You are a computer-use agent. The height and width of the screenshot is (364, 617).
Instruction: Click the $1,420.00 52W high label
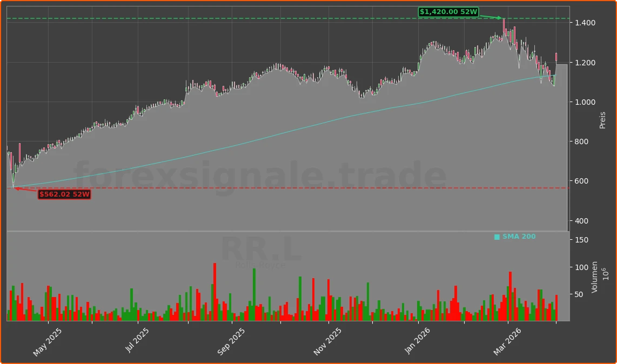448,12
